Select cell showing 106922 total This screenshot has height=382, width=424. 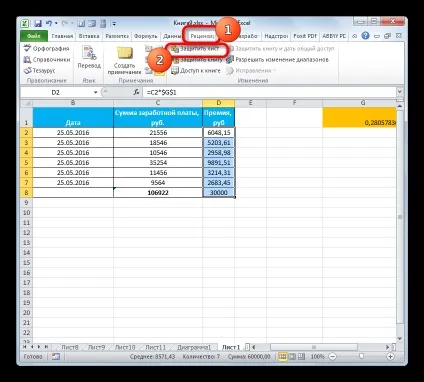[158, 193]
